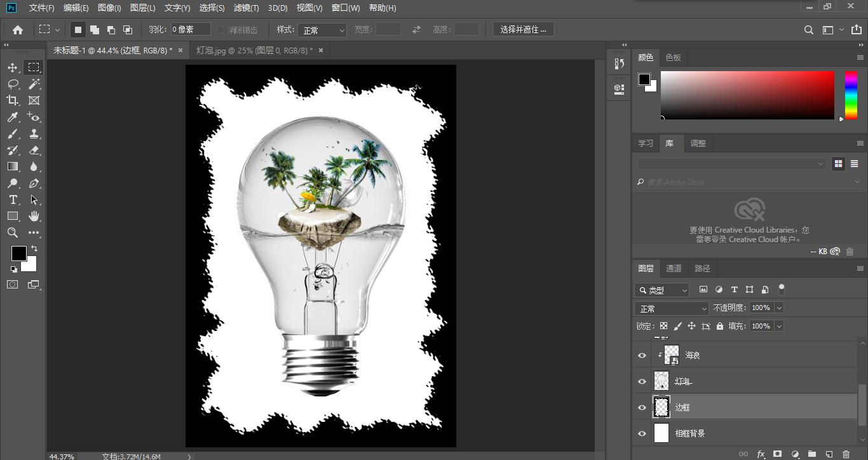Open the 样式 style dropdown
The image size is (868, 460).
(x=322, y=30)
